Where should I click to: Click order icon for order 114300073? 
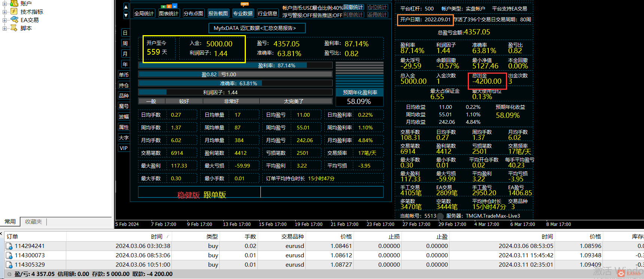[x=9, y=255]
